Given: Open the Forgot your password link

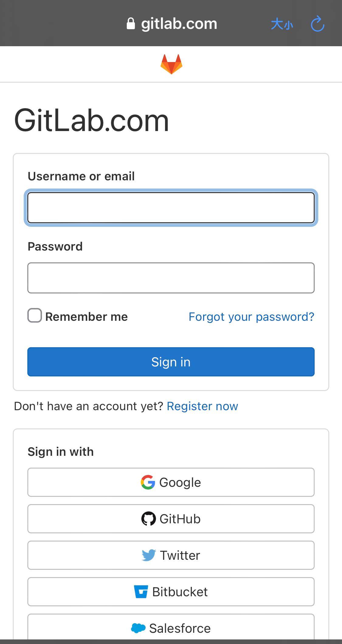Looking at the screenshot, I should click(x=251, y=317).
